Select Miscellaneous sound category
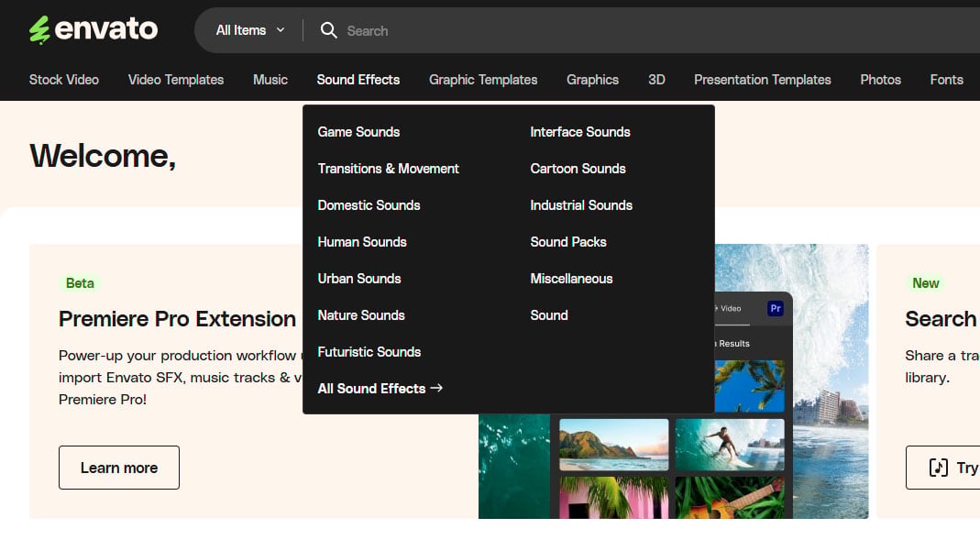980x551 pixels. tap(571, 279)
